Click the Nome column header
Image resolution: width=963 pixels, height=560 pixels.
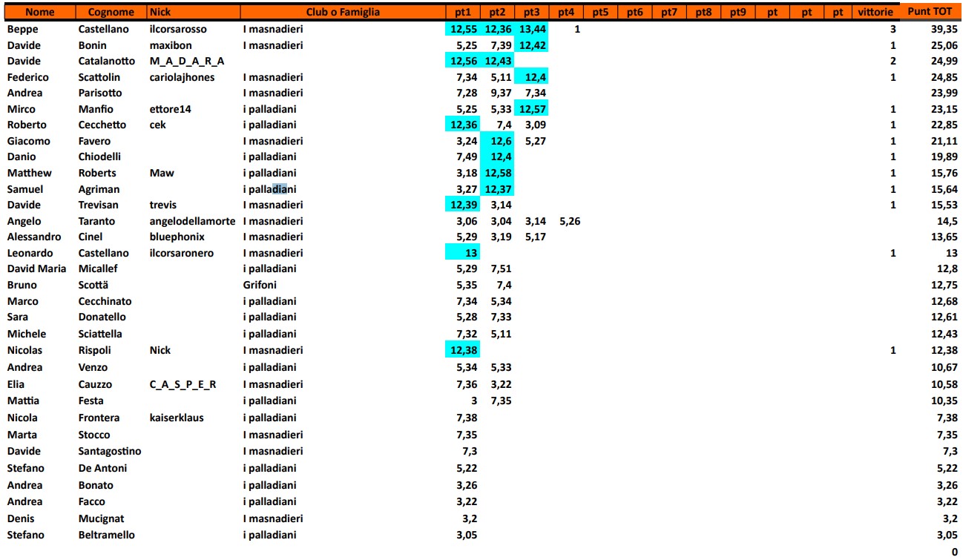(39, 12)
